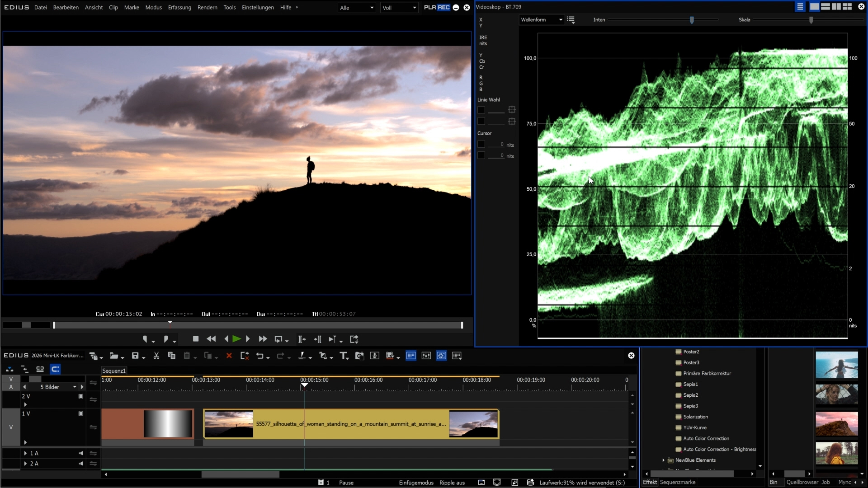Switch to the Sequenzmarke tab

(677, 482)
